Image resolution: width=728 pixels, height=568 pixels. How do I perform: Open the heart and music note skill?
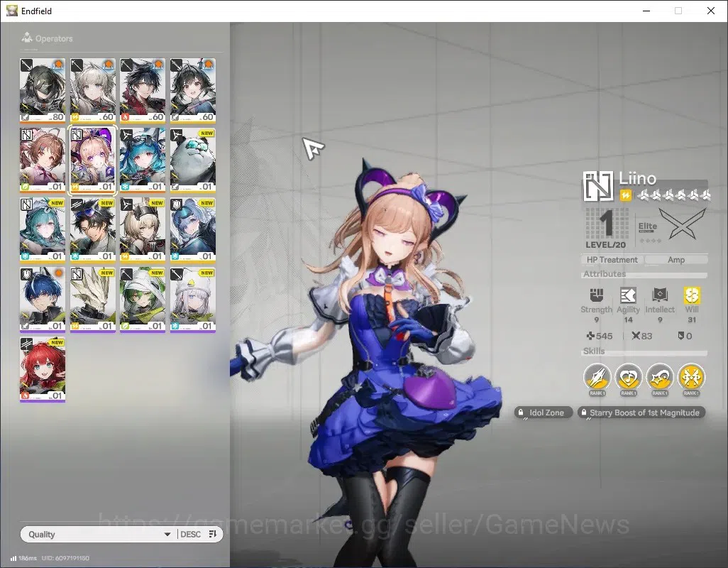(x=628, y=377)
